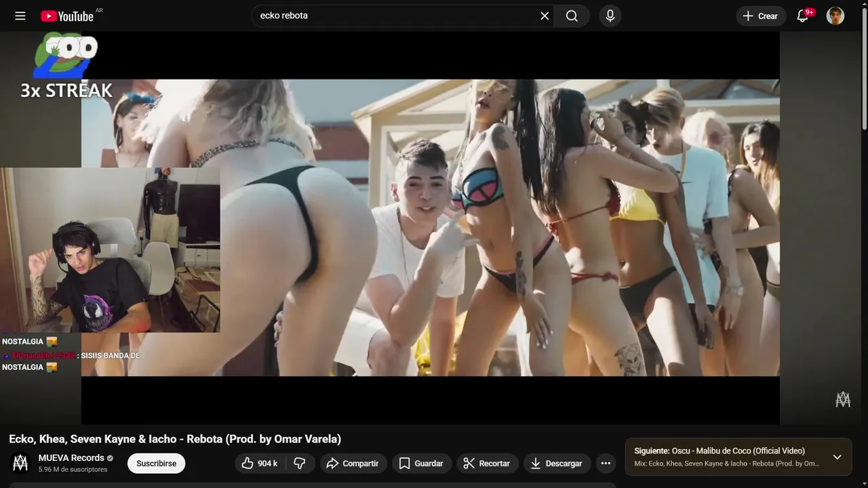868x488 pixels.
Task: Save the video with Guardar
Action: [x=422, y=463]
